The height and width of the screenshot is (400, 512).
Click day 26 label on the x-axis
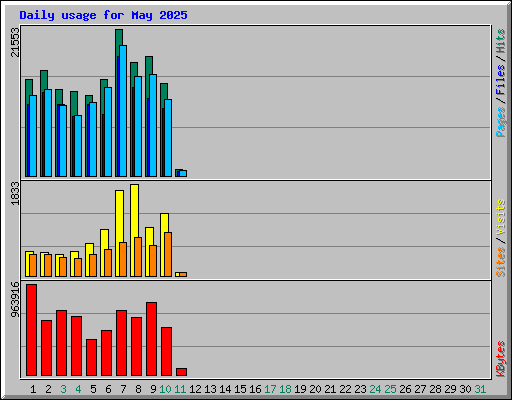(x=405, y=389)
